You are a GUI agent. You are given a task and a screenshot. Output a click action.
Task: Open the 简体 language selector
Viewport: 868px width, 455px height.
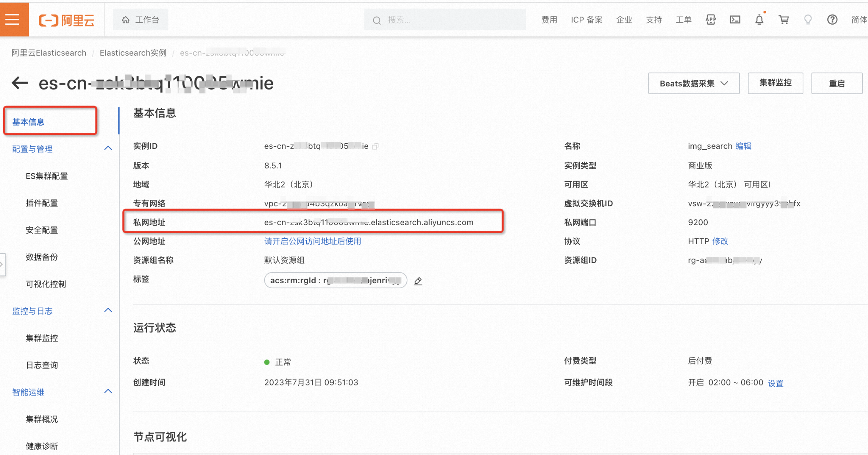tap(859, 20)
